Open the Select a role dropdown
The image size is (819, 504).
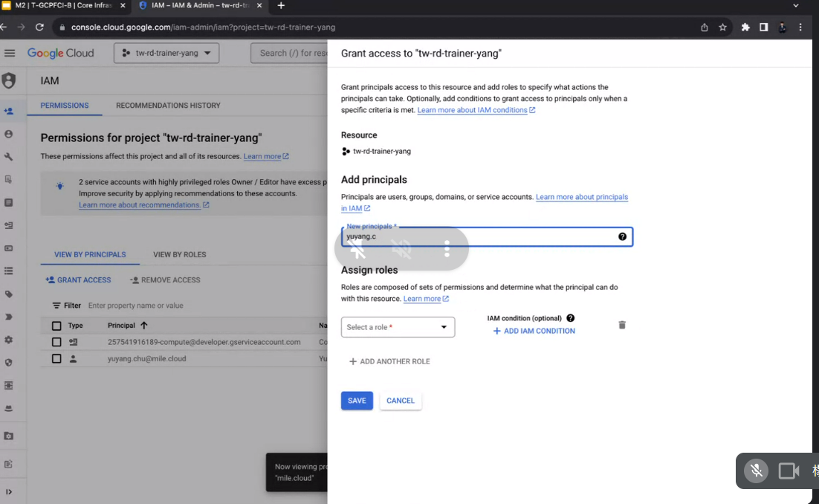pos(398,327)
